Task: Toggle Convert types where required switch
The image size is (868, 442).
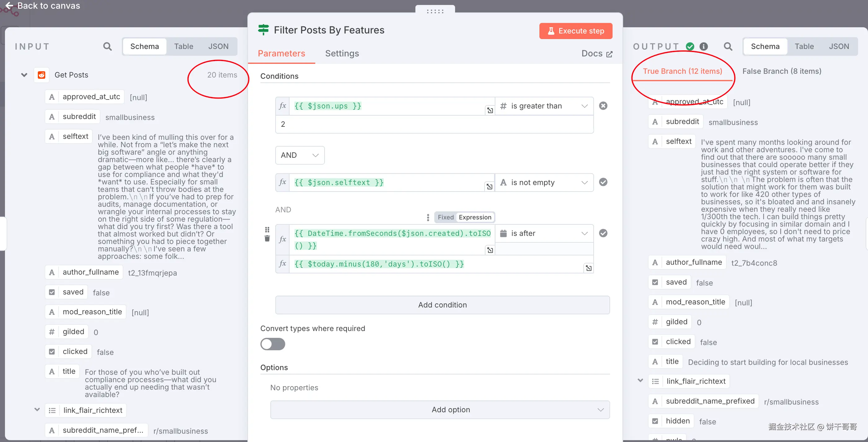Action: [272, 344]
